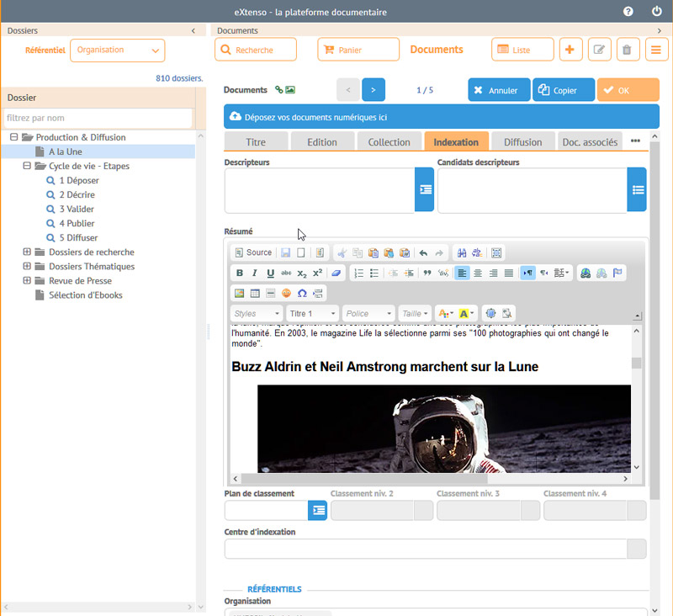This screenshot has height=616, width=673.
Task: Confirm with the OK button
Action: pyautogui.click(x=628, y=90)
